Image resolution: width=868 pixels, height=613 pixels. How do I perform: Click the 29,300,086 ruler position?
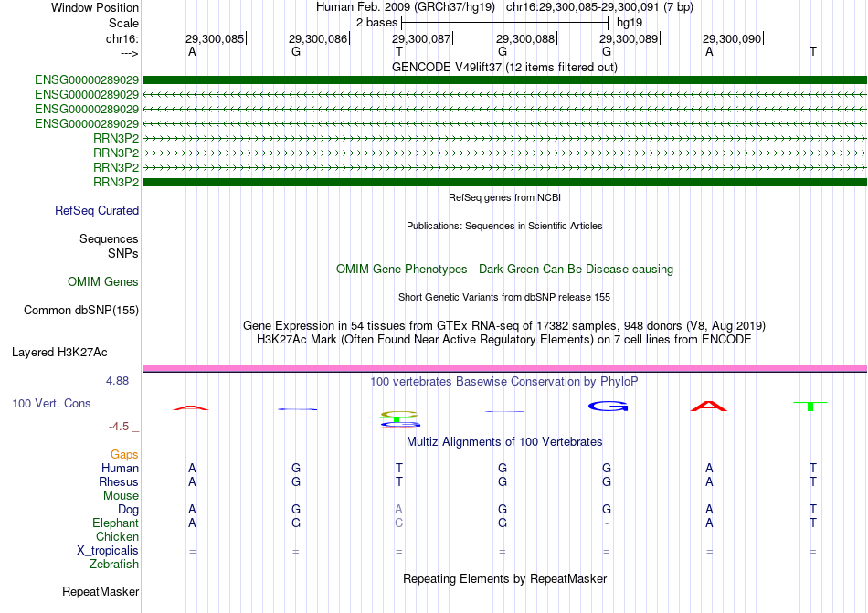tap(318, 38)
